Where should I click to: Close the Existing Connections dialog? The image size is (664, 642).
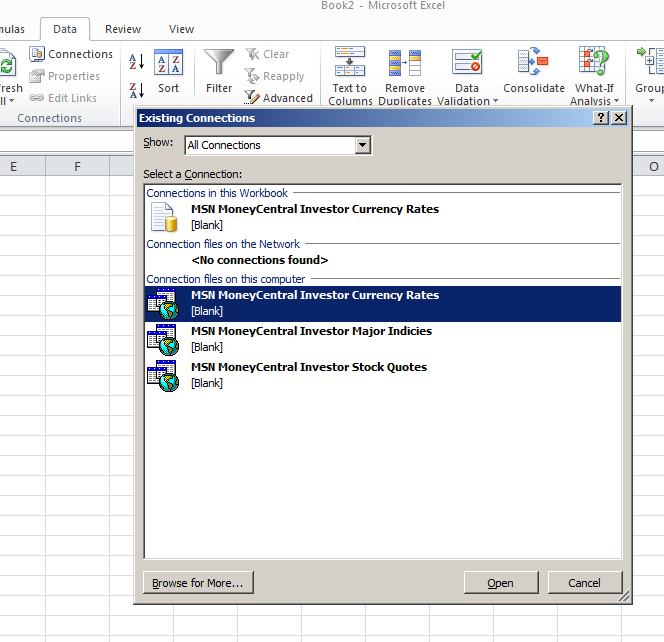pos(619,118)
